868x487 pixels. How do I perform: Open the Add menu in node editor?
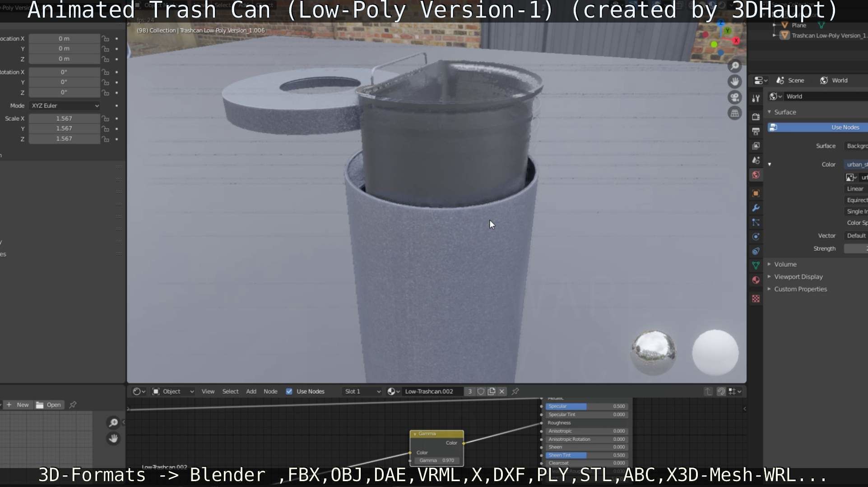click(251, 391)
